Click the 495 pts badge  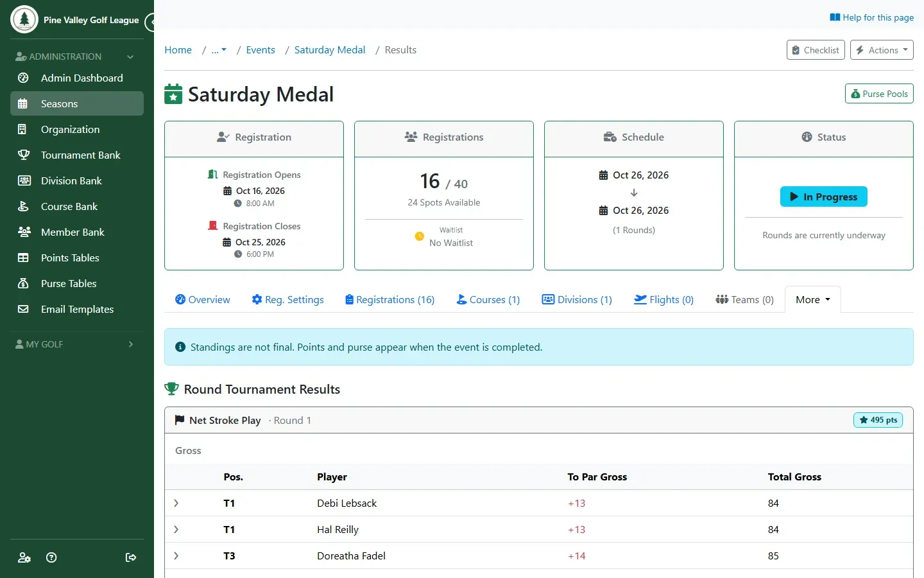[x=878, y=420]
